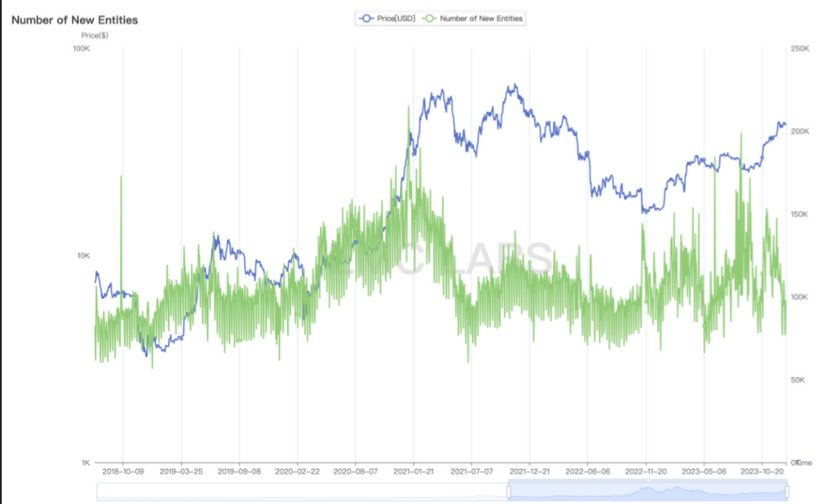Click the 10K label on left price axis
This screenshot has width=822, height=504.
click(x=83, y=256)
